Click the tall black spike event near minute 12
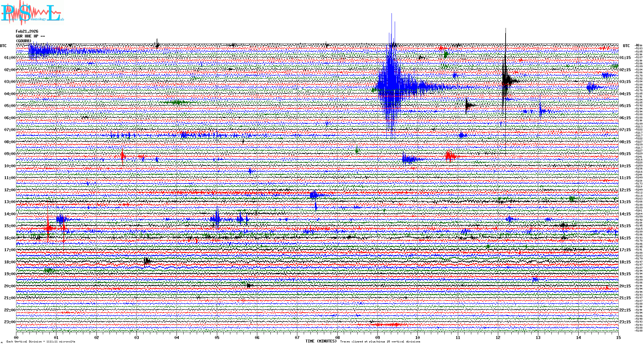Screen dimensions: 644x346 [x=505, y=78]
